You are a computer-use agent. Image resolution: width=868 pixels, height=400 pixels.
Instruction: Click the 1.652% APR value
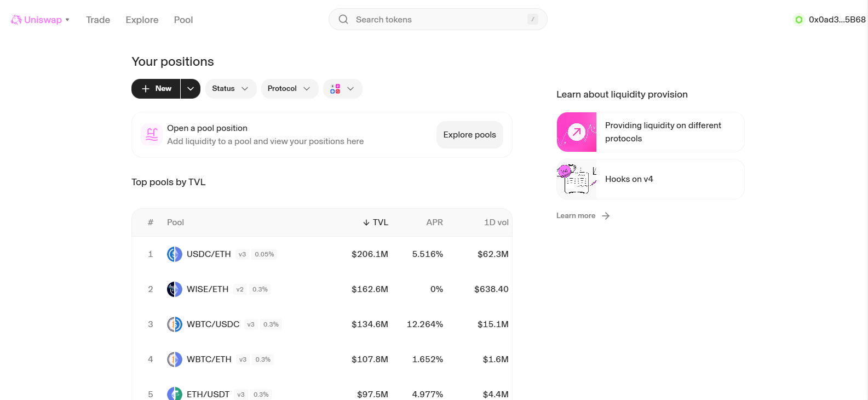(x=428, y=359)
